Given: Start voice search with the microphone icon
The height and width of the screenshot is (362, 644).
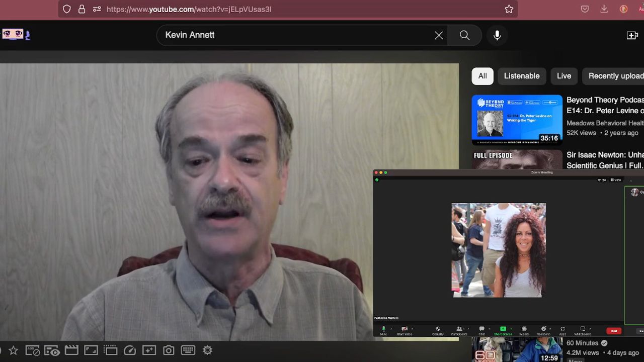Looking at the screenshot, I should tap(497, 35).
